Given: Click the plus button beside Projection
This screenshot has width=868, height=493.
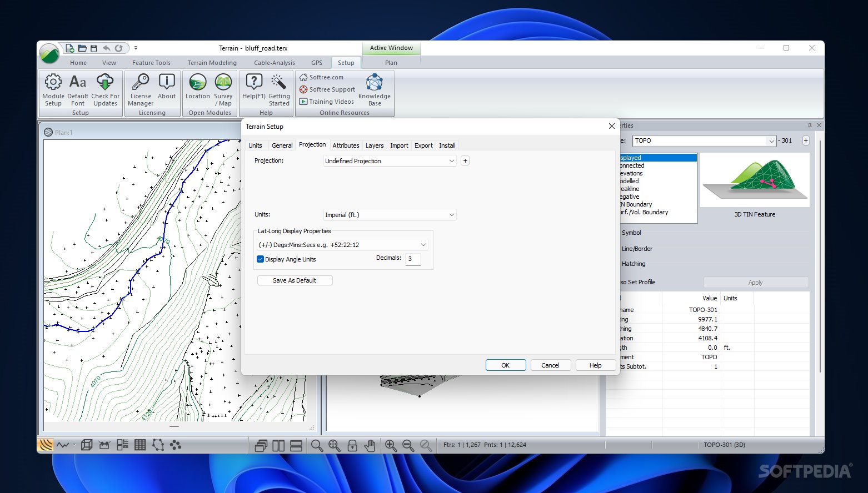Looking at the screenshot, I should coord(465,160).
